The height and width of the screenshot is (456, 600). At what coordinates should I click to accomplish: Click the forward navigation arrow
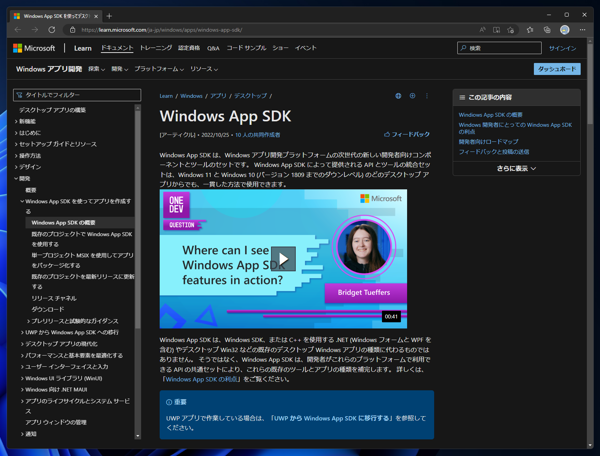35,30
